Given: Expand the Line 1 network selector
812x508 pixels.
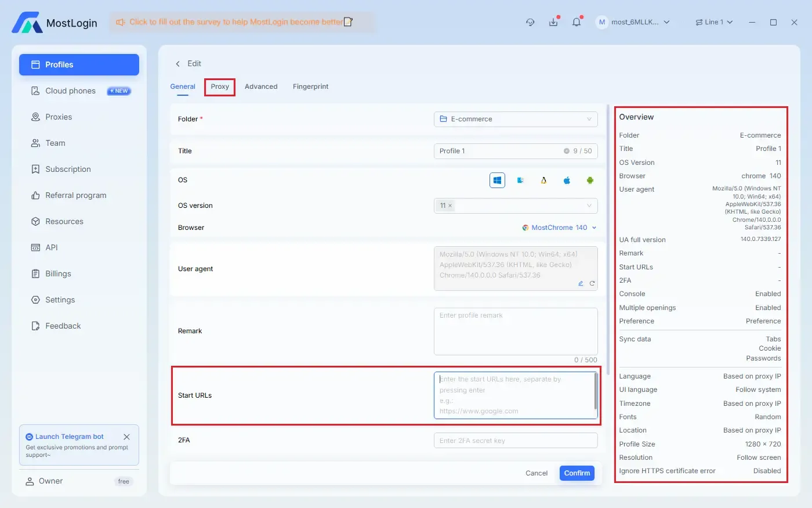Looking at the screenshot, I should [x=714, y=22].
